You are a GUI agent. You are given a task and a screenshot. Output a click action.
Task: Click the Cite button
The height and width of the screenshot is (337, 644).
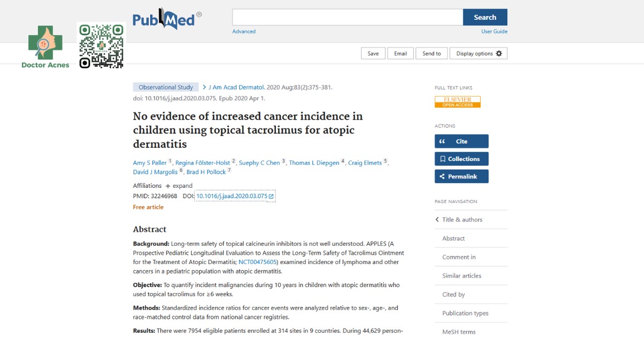coord(461,141)
